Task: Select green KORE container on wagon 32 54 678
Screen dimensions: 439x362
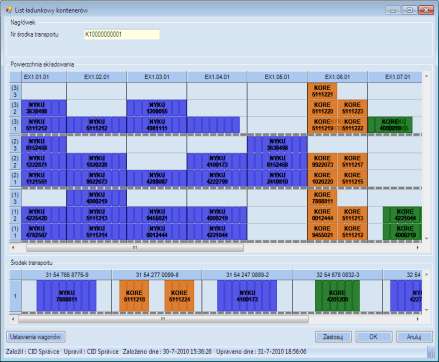Action: tap(337, 296)
